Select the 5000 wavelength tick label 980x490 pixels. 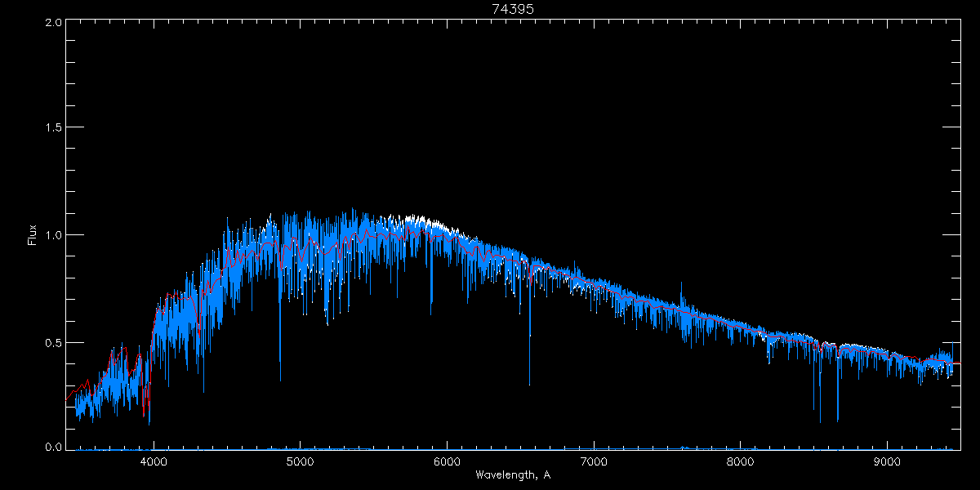[300, 461]
